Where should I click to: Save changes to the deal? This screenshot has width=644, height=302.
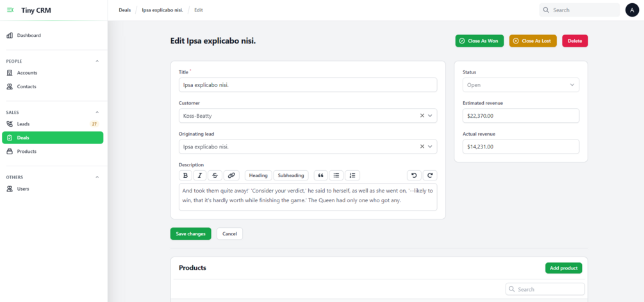(190, 234)
